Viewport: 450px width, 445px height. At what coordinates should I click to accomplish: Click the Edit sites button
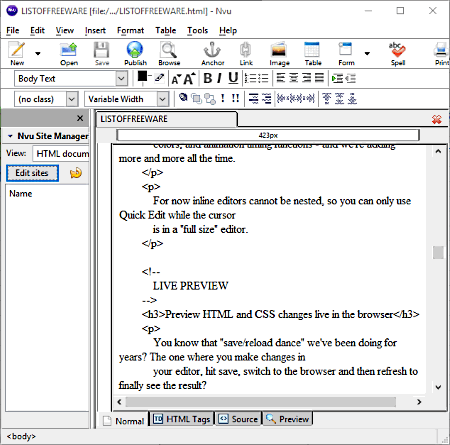click(32, 173)
